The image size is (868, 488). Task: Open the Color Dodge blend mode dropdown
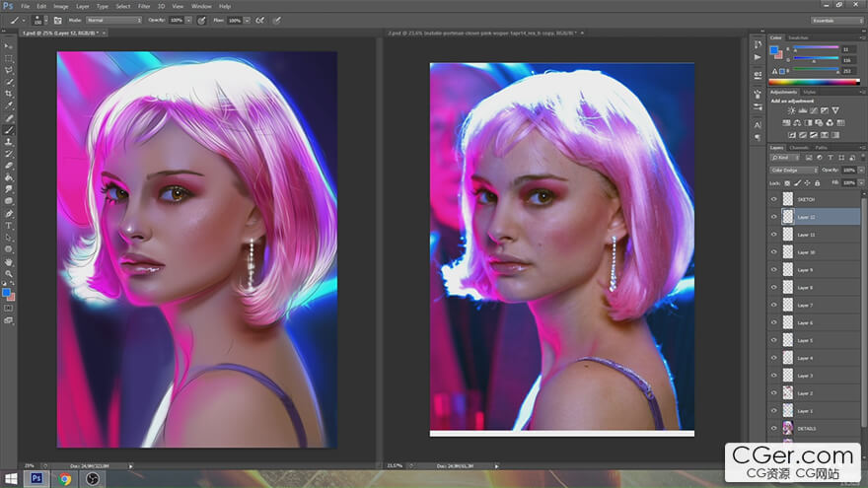[x=794, y=170]
